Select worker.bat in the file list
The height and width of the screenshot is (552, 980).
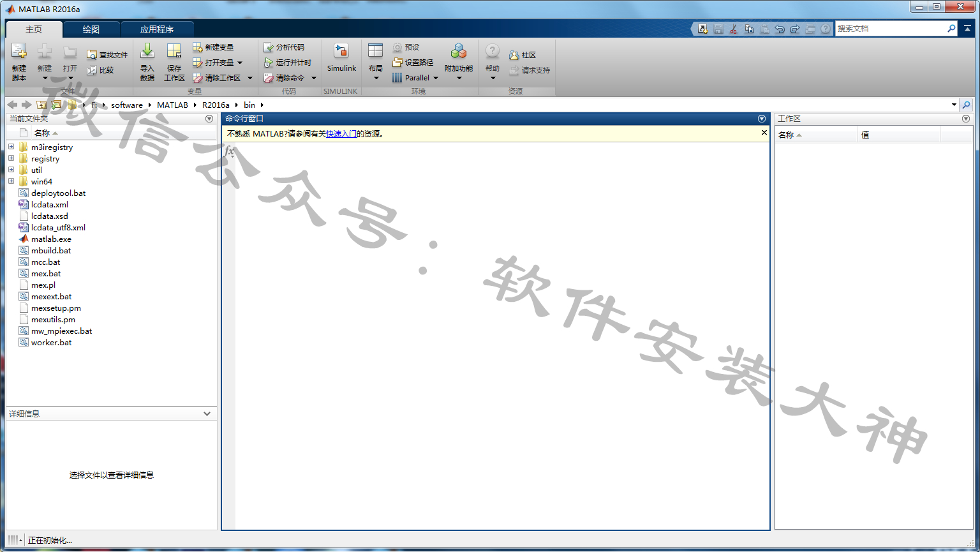click(51, 342)
